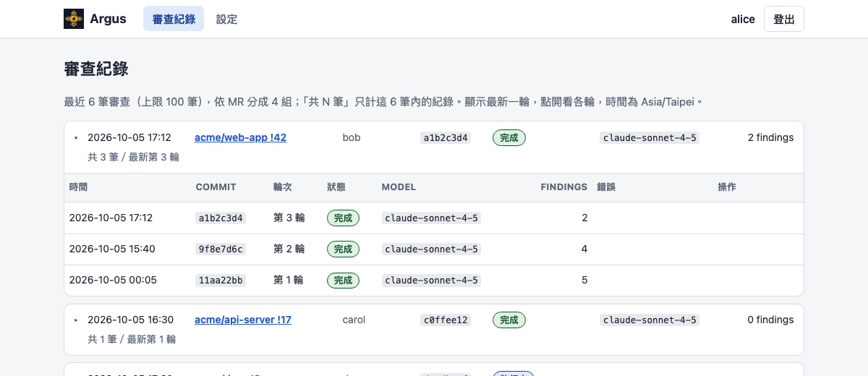Viewport: 868px width, 376px height.
Task: Click the 登出 button
Action: (784, 19)
